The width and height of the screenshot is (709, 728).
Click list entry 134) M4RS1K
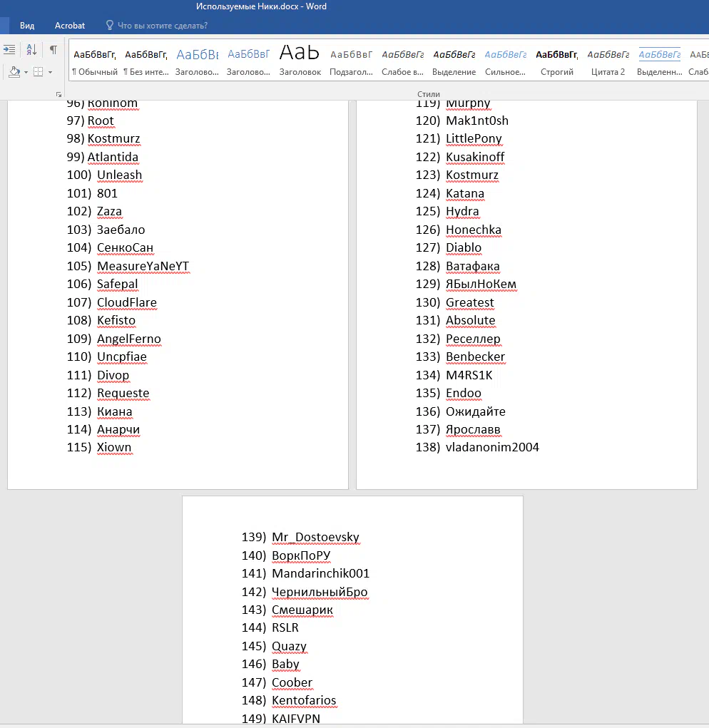tap(454, 375)
